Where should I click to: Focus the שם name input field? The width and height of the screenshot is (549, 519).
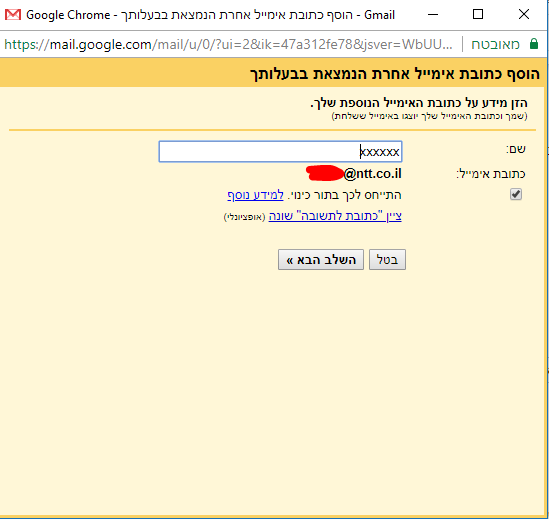pyautogui.click(x=280, y=152)
